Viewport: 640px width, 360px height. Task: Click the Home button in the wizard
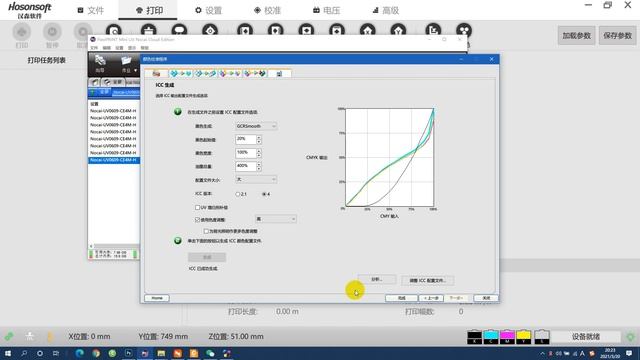click(157, 298)
